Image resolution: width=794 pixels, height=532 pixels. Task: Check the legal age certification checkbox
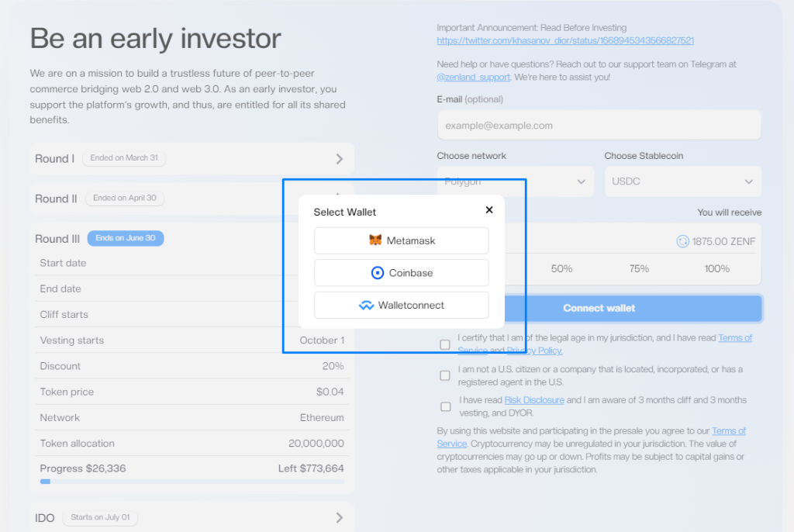[x=445, y=344]
